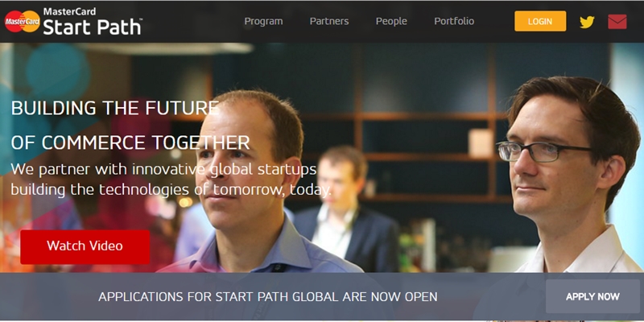644x322 pixels.
Task: Click the MasterCard red-yellow circles logo
Action: click(x=23, y=22)
